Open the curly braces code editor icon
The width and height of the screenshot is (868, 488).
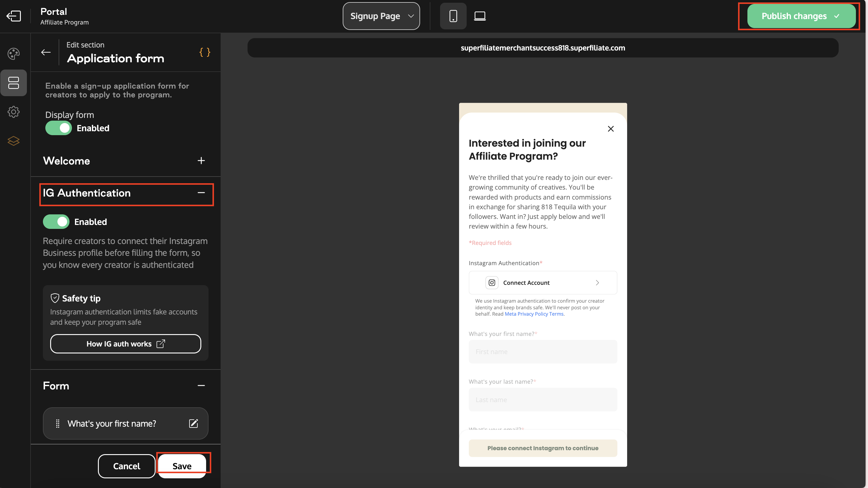(x=205, y=52)
